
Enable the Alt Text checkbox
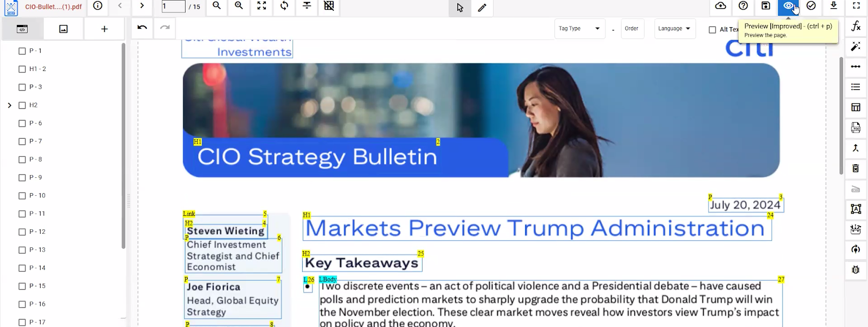tap(712, 29)
